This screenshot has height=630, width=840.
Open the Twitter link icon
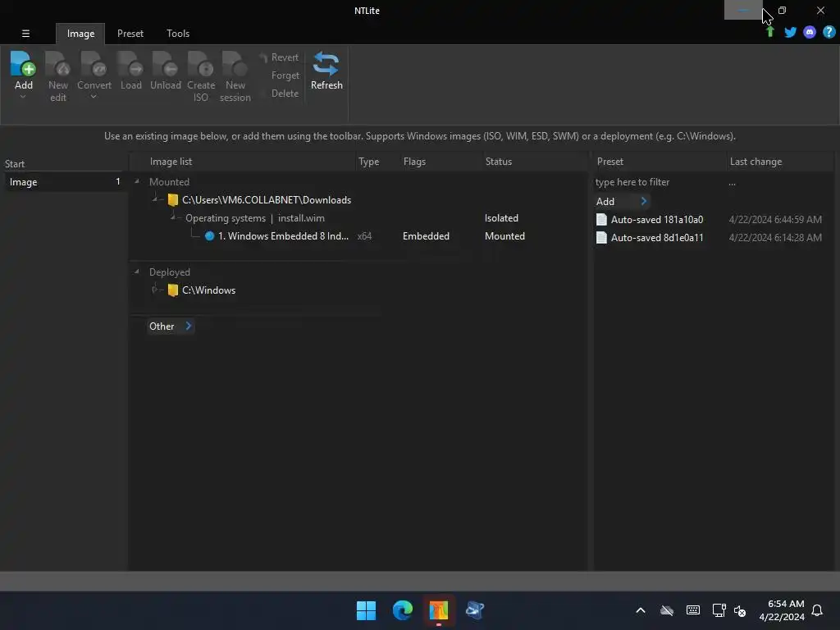pos(790,32)
